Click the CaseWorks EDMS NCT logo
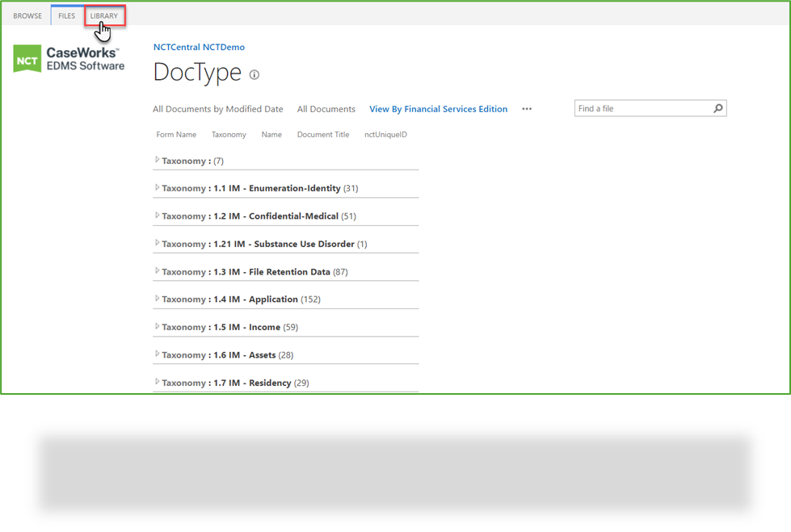 click(x=68, y=58)
